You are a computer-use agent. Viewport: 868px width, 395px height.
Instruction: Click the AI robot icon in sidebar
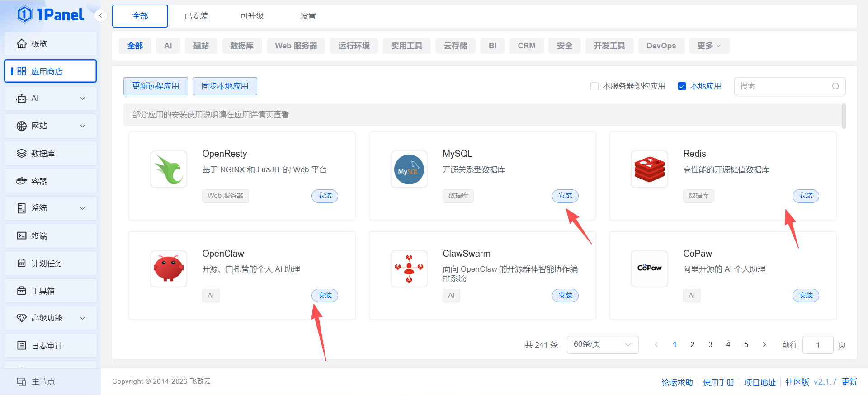click(21, 99)
